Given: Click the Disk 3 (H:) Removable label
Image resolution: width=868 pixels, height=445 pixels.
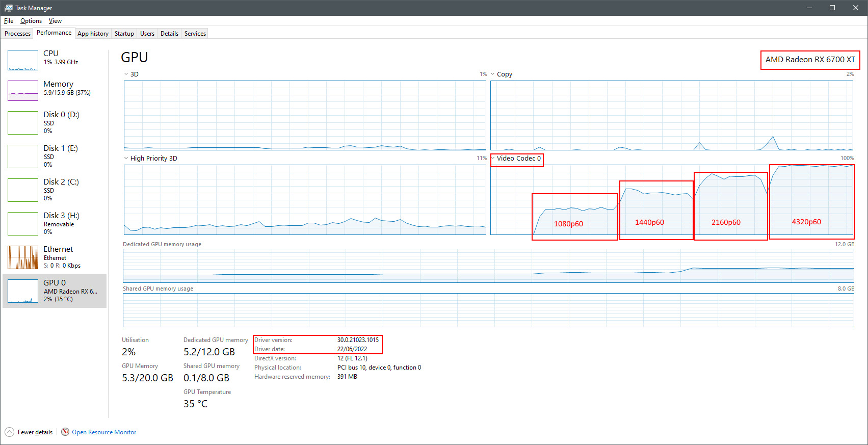Looking at the screenshot, I should (x=59, y=224).
